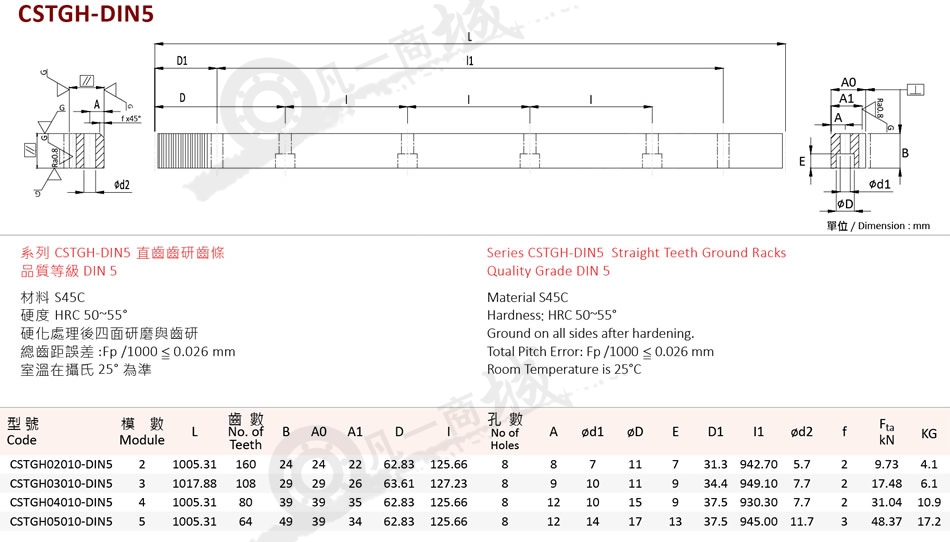Click the 硬度 HRC 50~55° line
This screenshot has height=542, width=950.
74,315
